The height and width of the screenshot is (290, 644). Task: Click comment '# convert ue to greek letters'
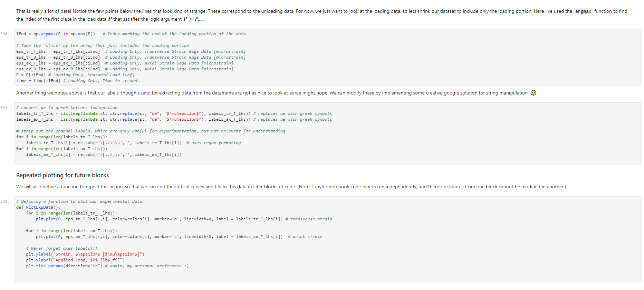67,108
